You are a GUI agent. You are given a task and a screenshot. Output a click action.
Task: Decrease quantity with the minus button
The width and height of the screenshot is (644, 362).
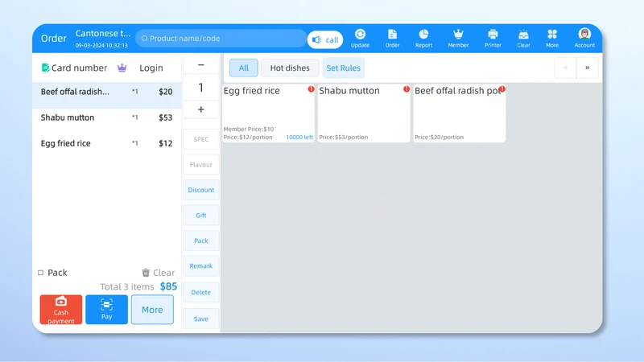click(x=201, y=65)
